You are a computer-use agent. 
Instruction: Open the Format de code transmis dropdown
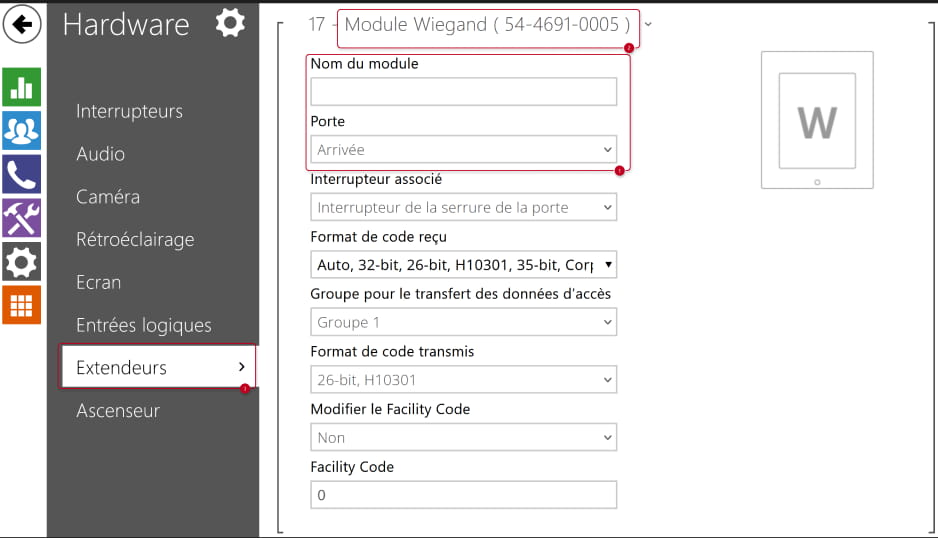click(464, 380)
